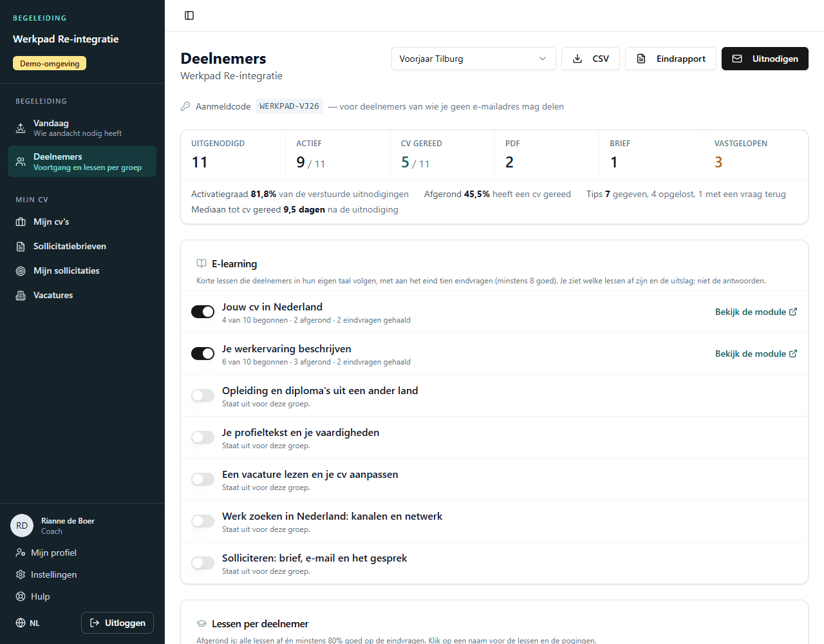Click the document icon for Sollicitatiebrieven
Screen dimensions: 824x644
point(21,247)
